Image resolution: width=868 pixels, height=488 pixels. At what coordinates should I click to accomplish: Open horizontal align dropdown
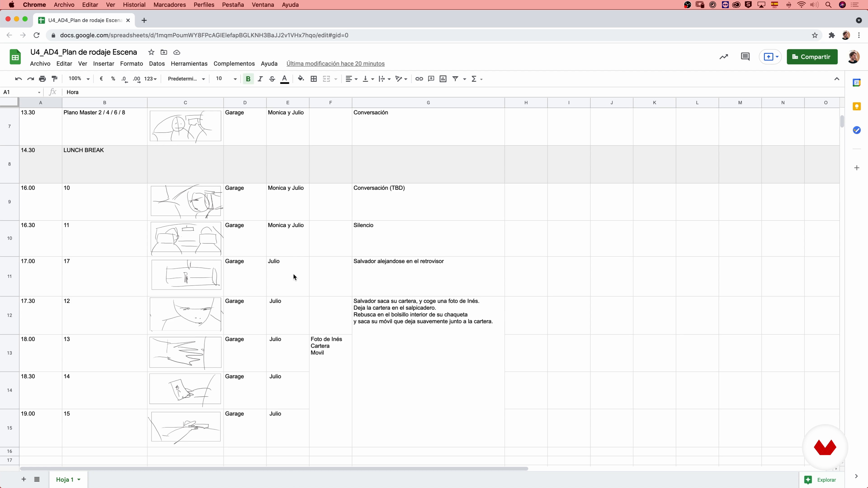click(351, 79)
